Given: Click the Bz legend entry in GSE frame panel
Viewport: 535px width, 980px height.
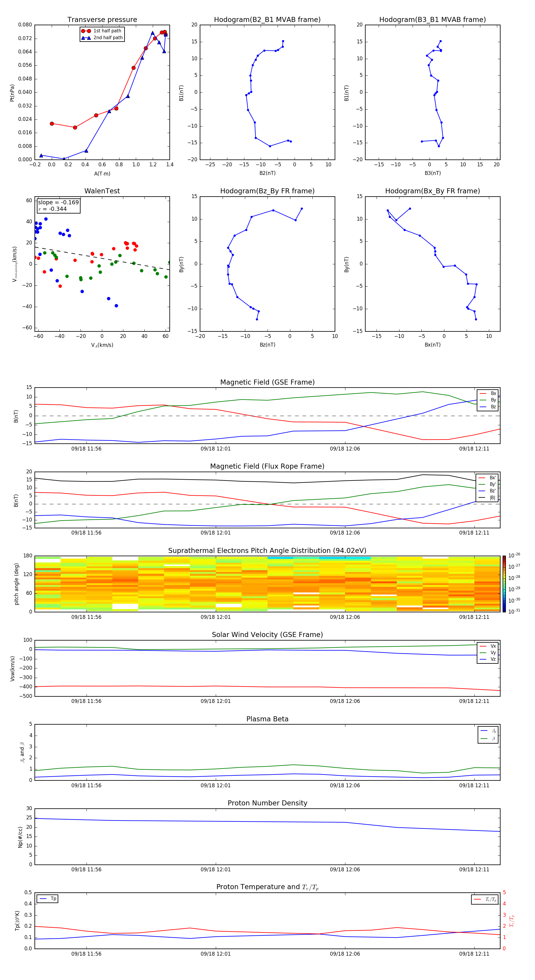Looking at the screenshot, I should (x=488, y=407).
